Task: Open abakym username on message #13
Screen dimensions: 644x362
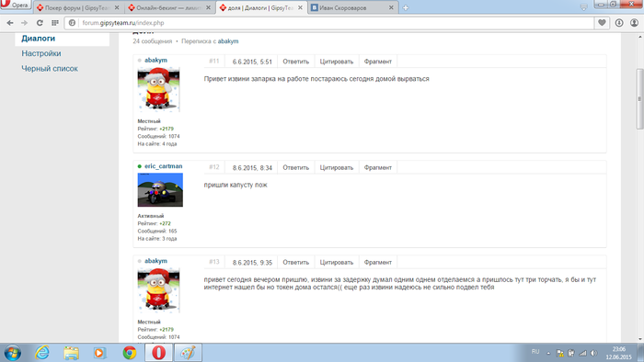Action: [x=155, y=261]
